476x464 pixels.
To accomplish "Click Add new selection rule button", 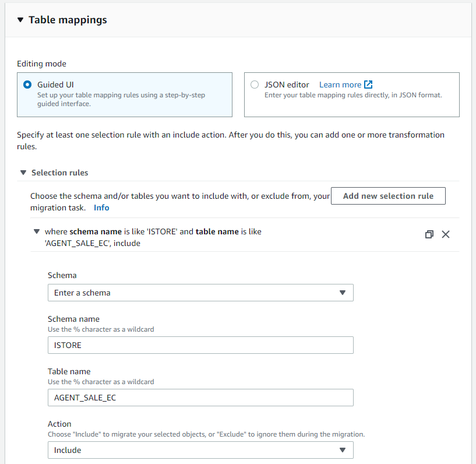I will click(x=388, y=196).
